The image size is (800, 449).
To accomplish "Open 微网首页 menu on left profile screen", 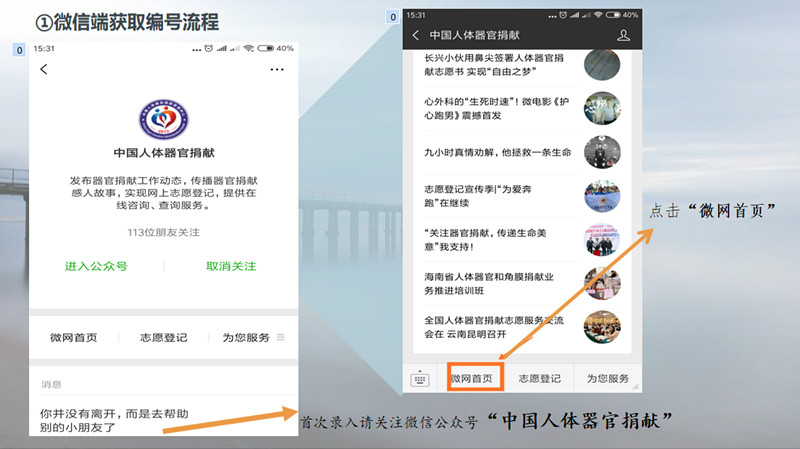I will tap(73, 337).
